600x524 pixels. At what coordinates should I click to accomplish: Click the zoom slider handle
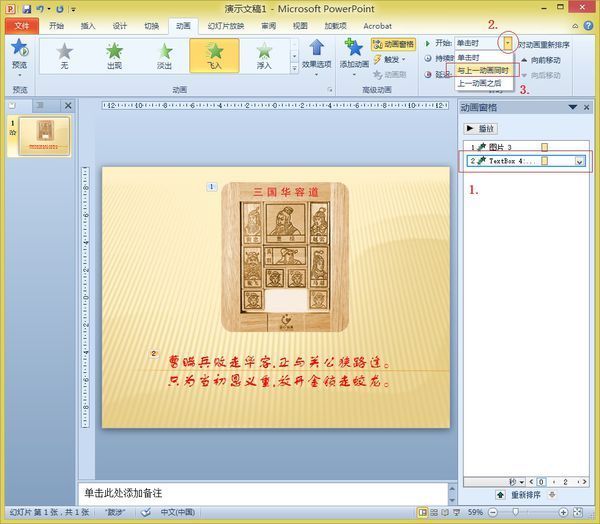[x=516, y=512]
